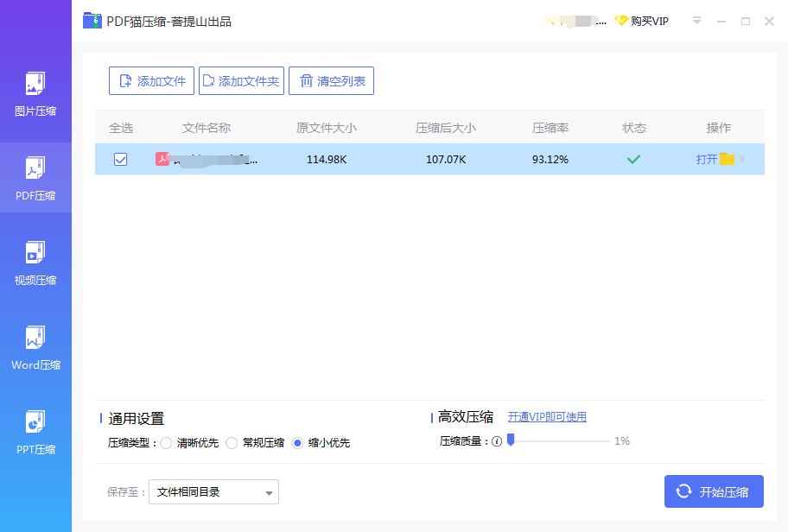Select 缩小优先 compression type
Screen dimensions: 788x532
tap(297, 443)
